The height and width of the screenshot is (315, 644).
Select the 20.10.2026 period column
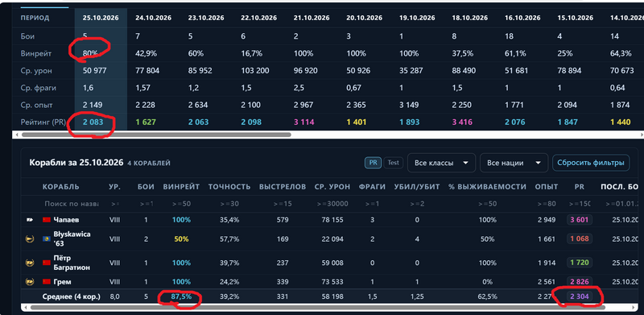point(365,18)
